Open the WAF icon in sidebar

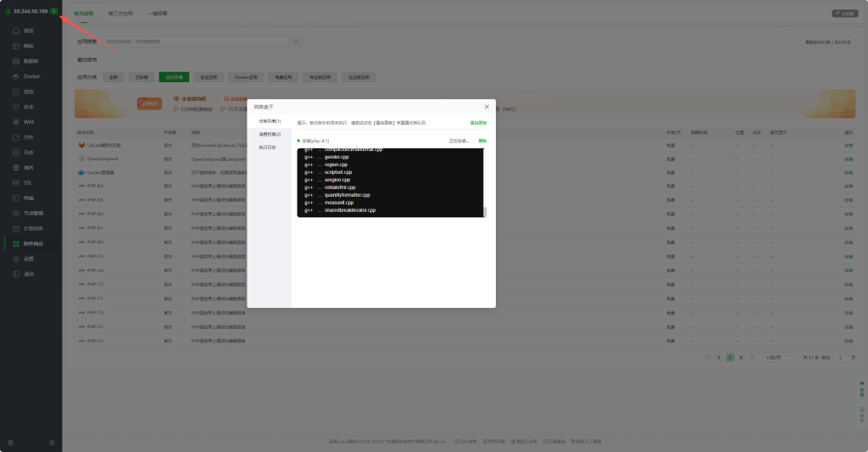(16, 122)
